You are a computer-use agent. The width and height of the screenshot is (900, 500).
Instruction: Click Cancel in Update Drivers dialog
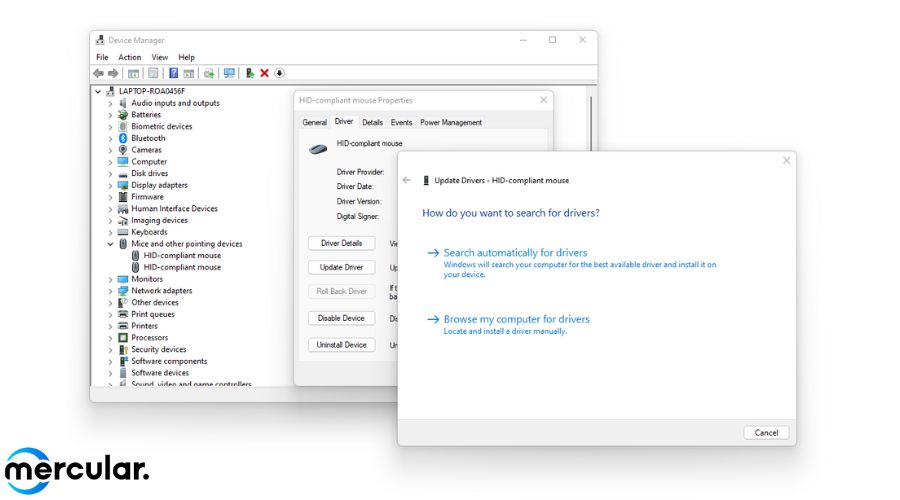766,433
